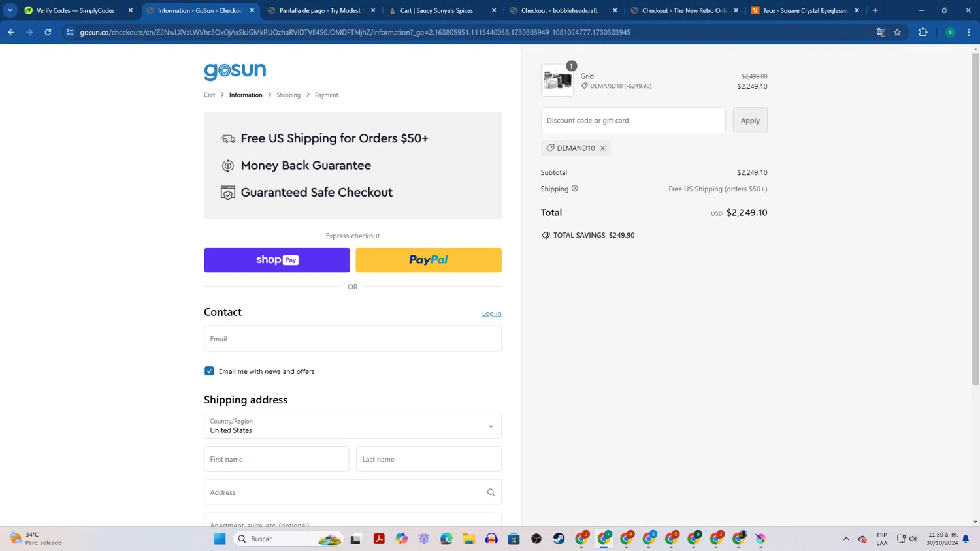Click the browser forward arrow

29,32
